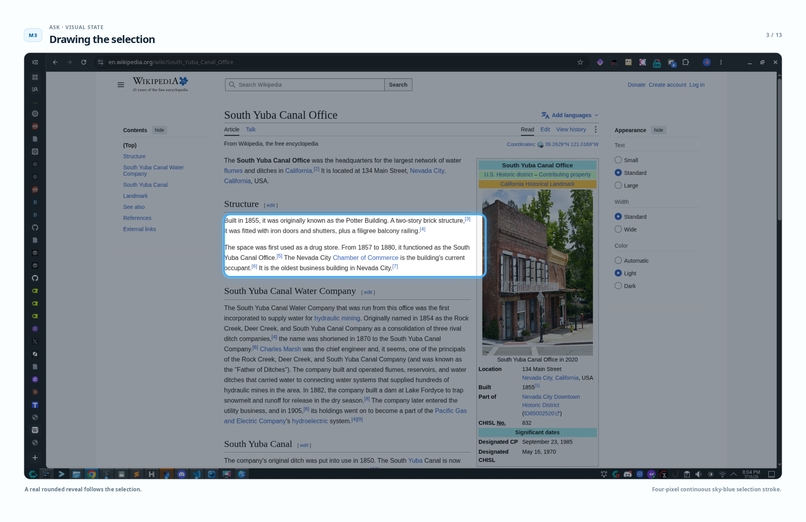The image size is (806, 522).
Task: Show hidden system tray icons chevron
Action: pyautogui.click(x=734, y=474)
